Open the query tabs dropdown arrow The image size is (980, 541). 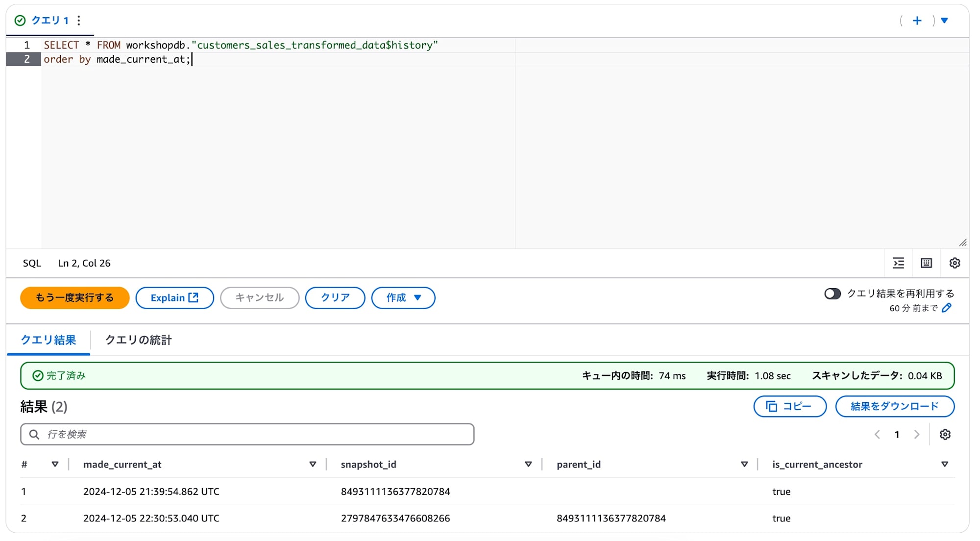point(944,21)
